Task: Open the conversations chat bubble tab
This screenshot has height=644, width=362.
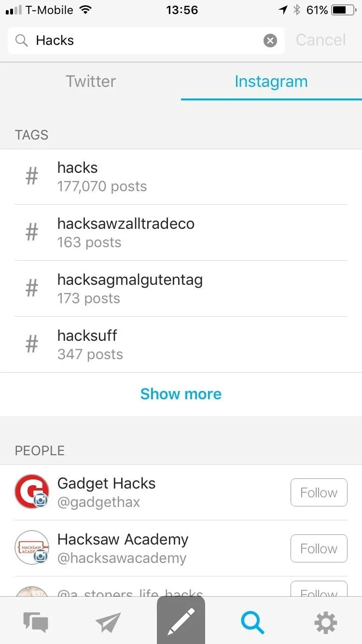Action: coord(36,622)
